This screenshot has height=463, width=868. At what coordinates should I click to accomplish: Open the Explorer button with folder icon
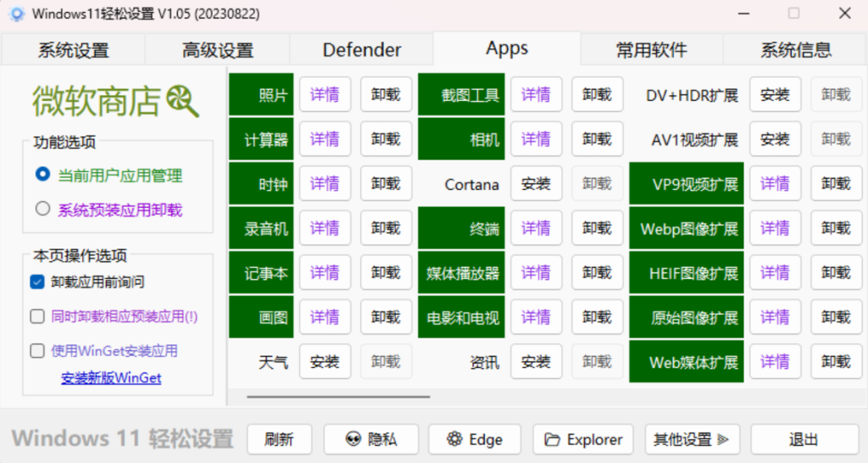[583, 439]
